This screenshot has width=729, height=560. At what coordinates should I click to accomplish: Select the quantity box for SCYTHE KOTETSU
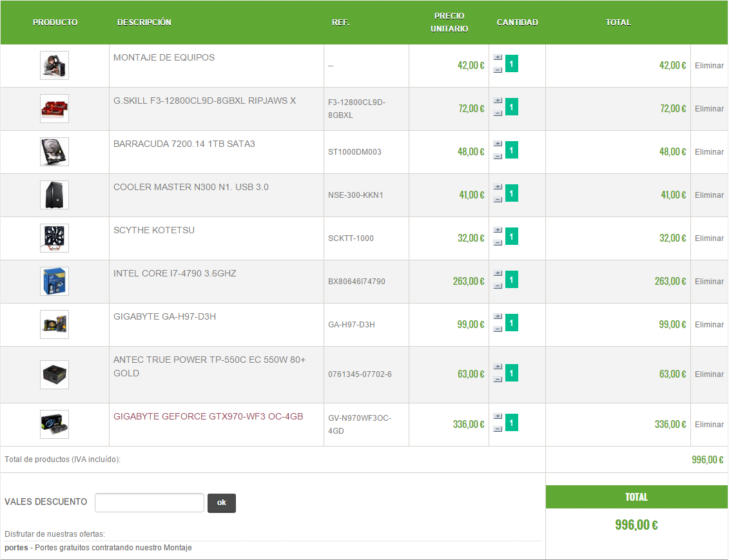(x=511, y=237)
